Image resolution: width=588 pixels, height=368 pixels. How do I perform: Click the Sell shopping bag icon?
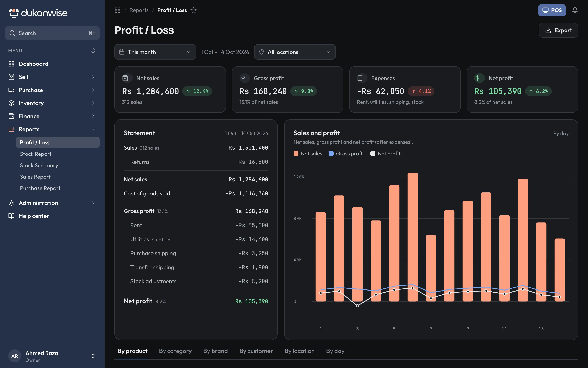11,77
